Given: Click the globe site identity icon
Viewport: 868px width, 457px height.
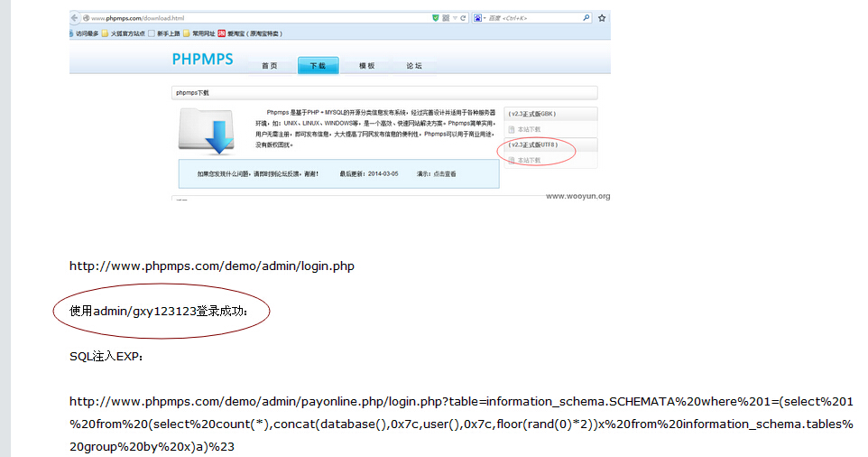Looking at the screenshot, I should coord(87,18).
